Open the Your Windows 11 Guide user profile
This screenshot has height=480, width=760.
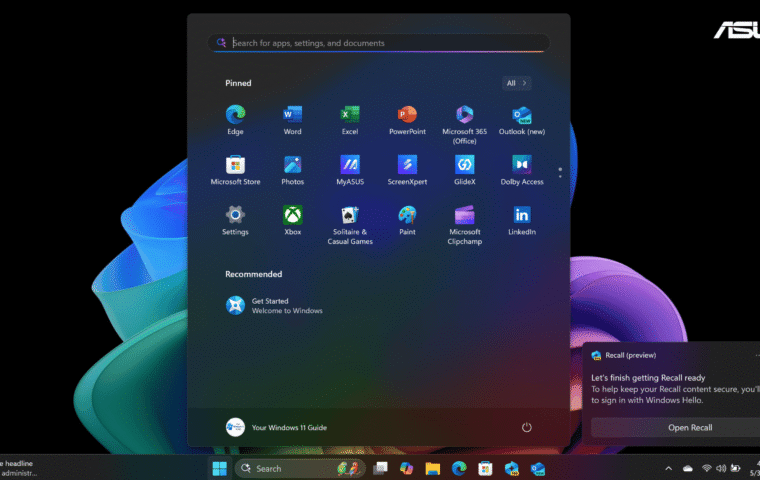[276, 427]
